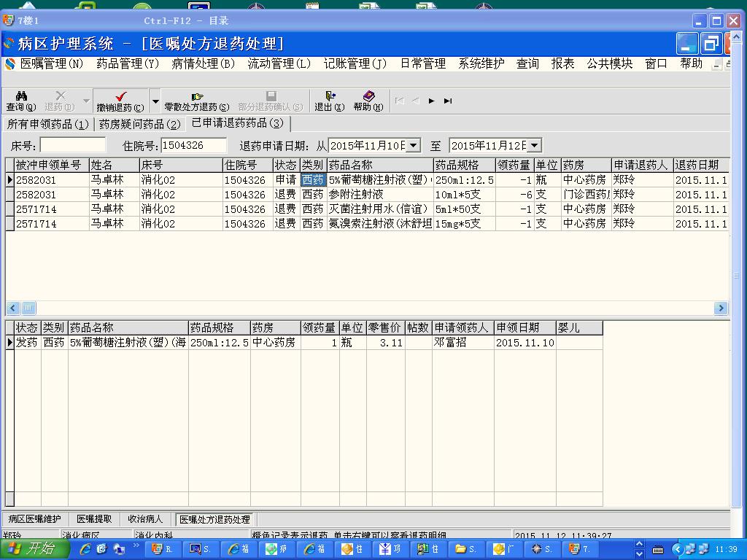This screenshot has height=560, width=747.
Task: Open 帮助 menu in menu bar
Action: (x=692, y=63)
